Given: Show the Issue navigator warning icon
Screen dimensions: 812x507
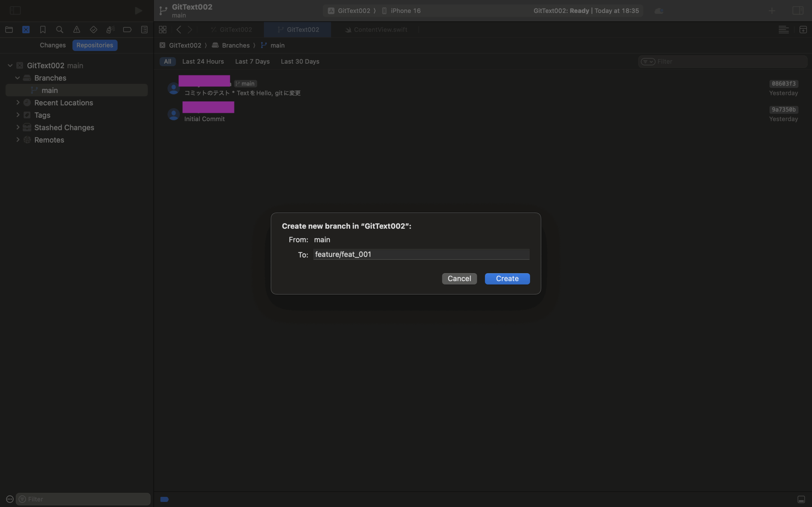Looking at the screenshot, I should coord(76,29).
